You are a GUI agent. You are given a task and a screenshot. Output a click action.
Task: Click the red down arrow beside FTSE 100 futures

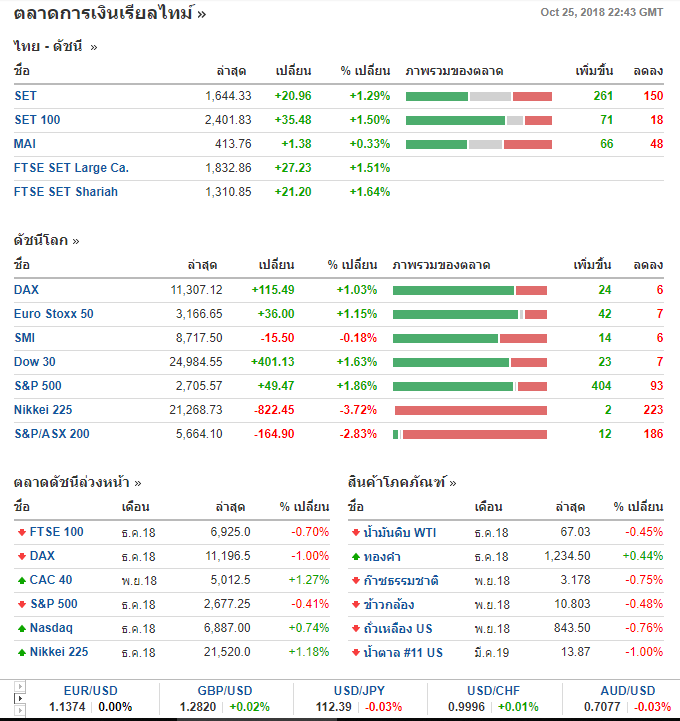pyautogui.click(x=21, y=532)
